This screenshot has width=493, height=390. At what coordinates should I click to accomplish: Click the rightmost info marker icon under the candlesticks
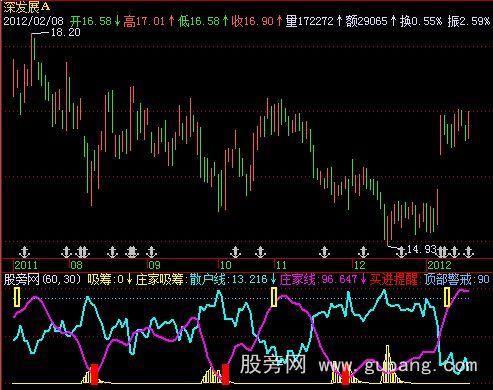[x=469, y=252]
